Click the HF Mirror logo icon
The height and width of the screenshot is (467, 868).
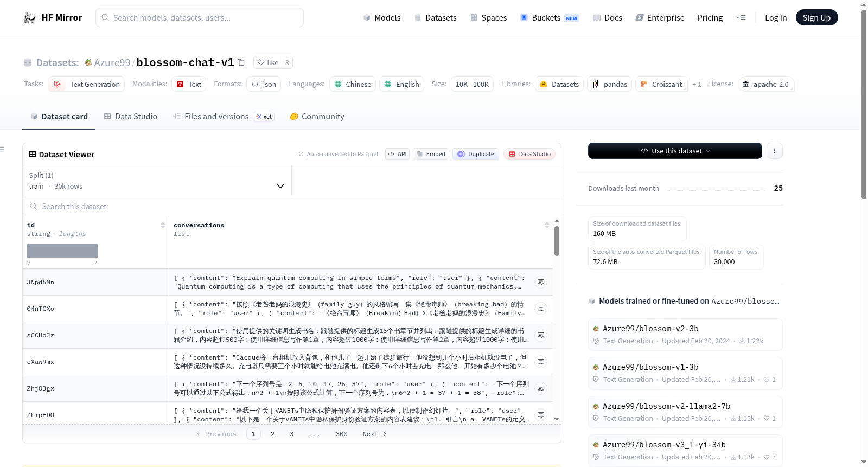30,18
